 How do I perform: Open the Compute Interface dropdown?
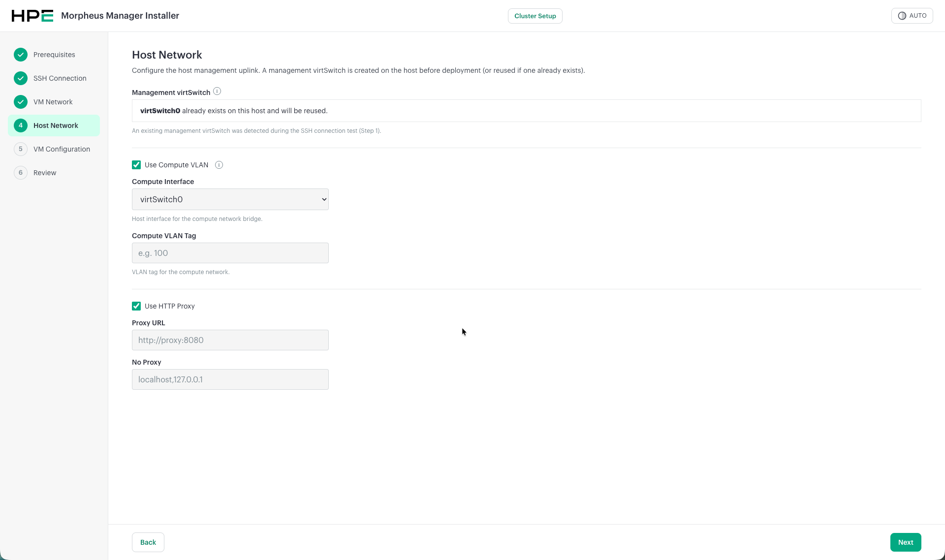click(x=230, y=199)
